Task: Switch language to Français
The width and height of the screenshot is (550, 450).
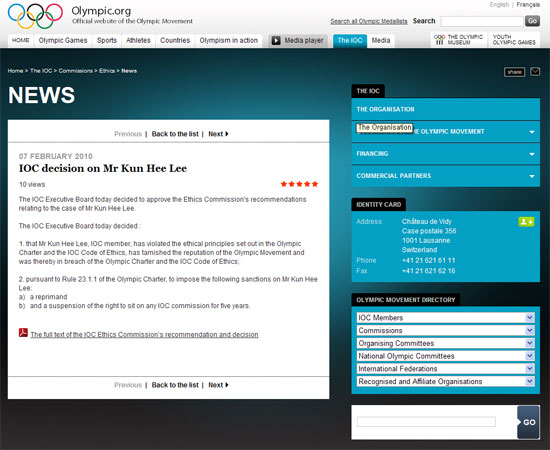Action: (x=528, y=5)
